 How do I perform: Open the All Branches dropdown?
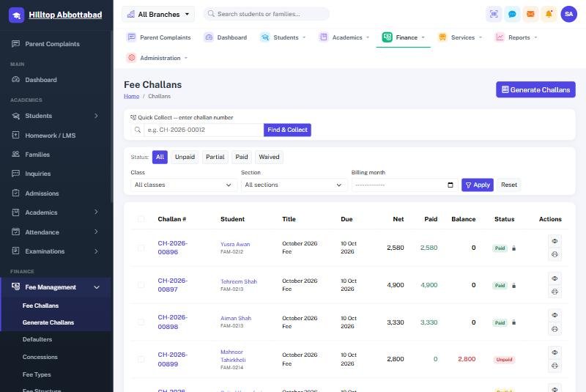(x=158, y=14)
